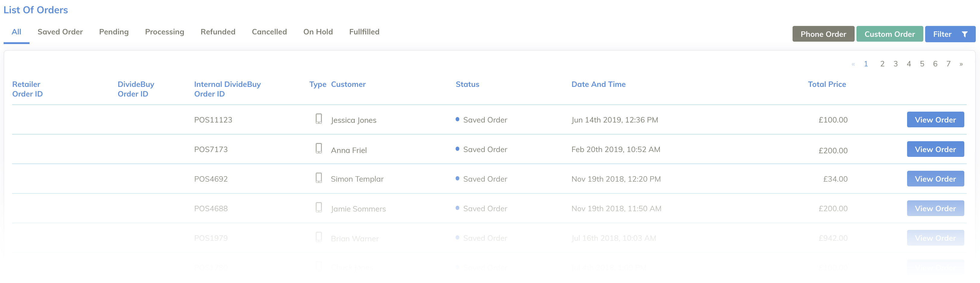Select the On Hold tab
The width and height of the screenshot is (980, 283).
(318, 32)
